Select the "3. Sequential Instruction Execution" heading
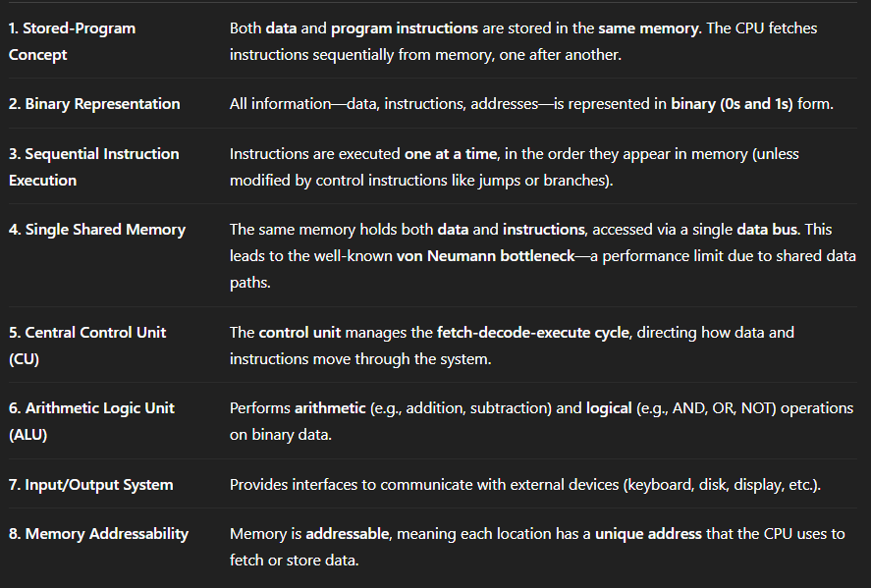 (93, 167)
